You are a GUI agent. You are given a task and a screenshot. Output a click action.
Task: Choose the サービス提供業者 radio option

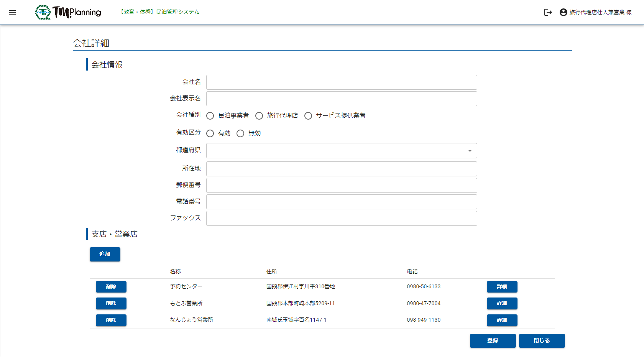[x=308, y=116]
